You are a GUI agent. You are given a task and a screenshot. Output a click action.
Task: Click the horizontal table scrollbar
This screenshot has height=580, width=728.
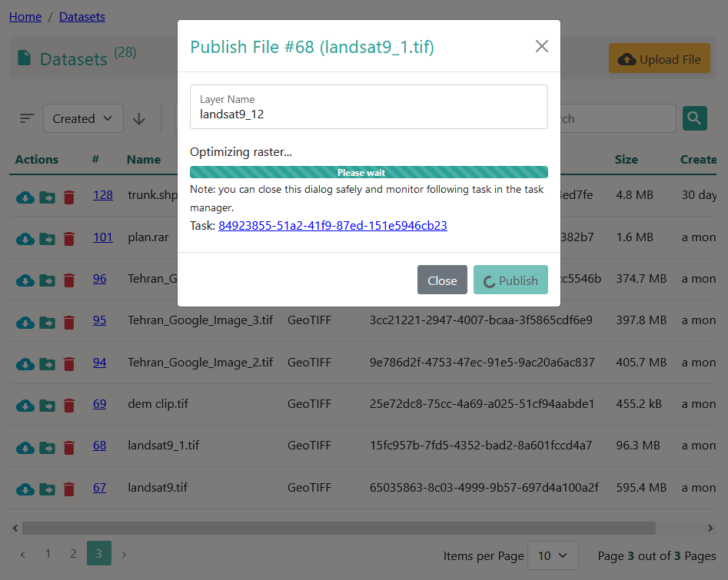coord(338,529)
